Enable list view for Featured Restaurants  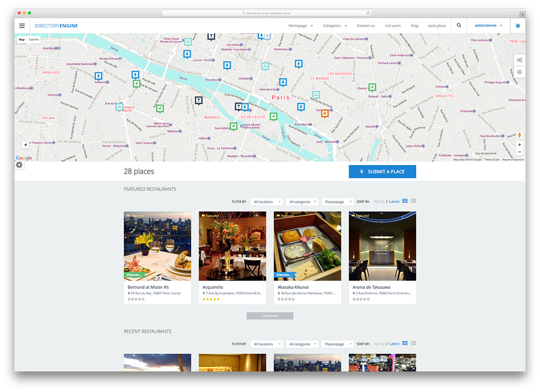[x=414, y=201]
